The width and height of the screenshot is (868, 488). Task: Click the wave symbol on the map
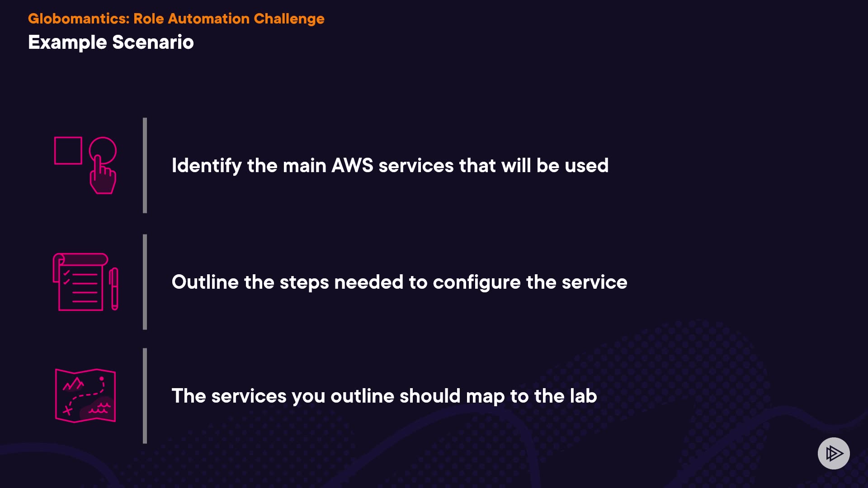[x=100, y=408]
